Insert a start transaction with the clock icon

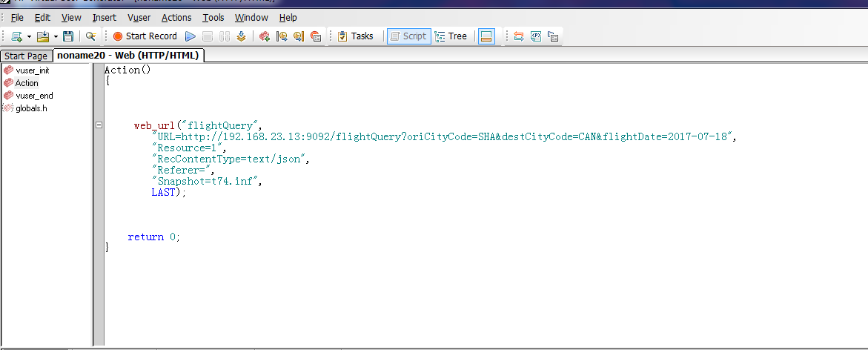tap(282, 36)
